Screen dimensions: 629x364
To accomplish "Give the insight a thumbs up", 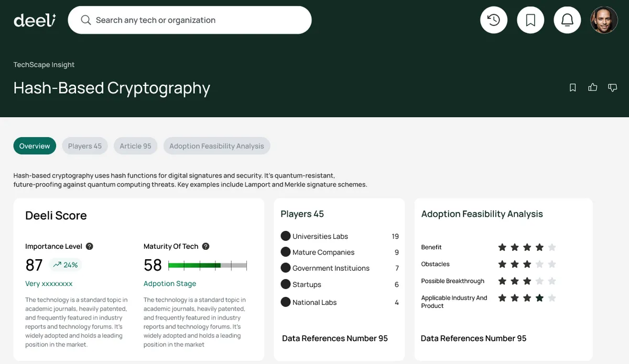I will pyautogui.click(x=593, y=87).
